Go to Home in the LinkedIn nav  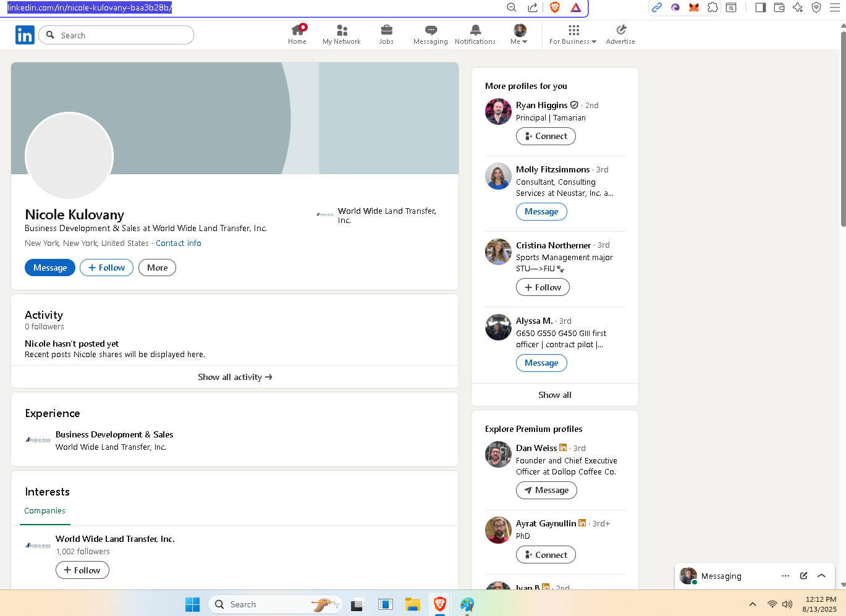pos(297,35)
